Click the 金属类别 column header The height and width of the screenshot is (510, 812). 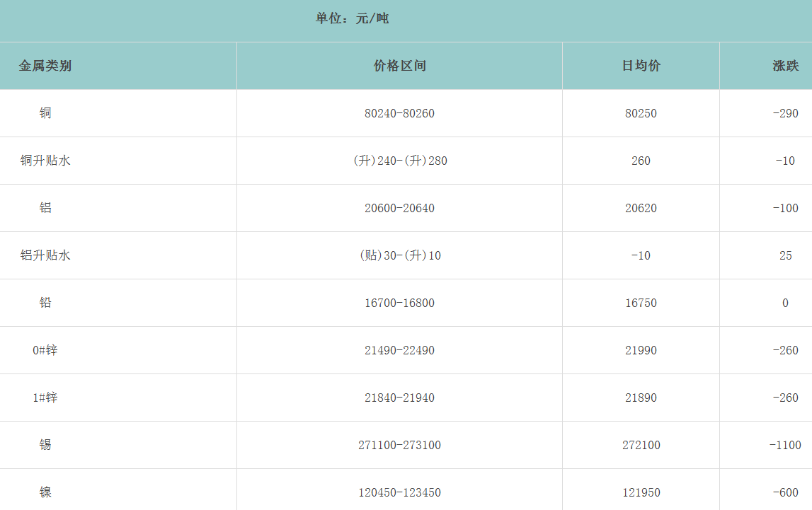point(45,66)
